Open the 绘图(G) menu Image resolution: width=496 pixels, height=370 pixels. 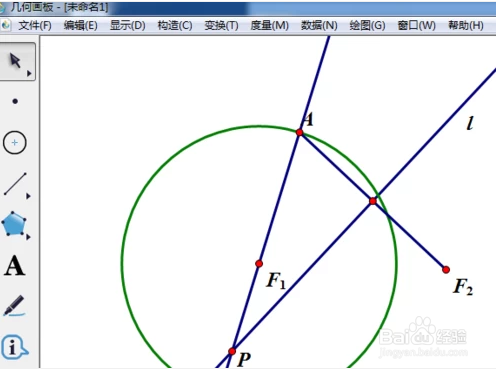367,25
